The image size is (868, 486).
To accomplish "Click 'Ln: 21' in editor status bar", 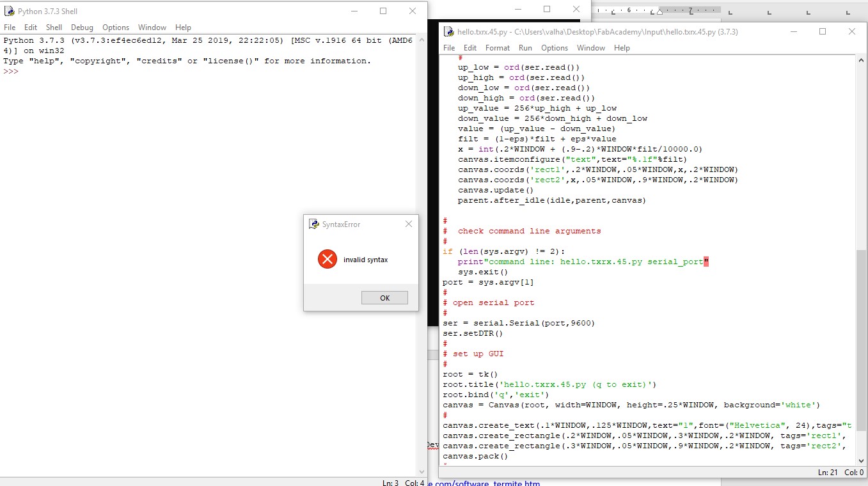I will point(829,473).
